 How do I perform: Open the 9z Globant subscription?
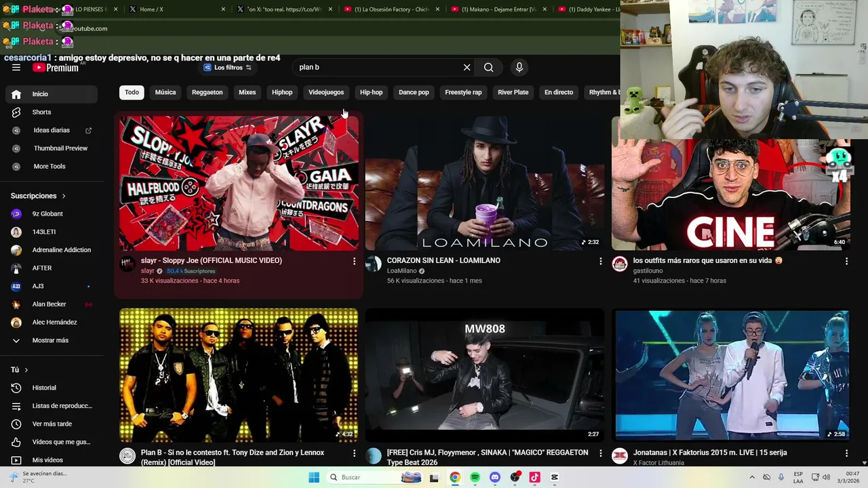(52, 213)
